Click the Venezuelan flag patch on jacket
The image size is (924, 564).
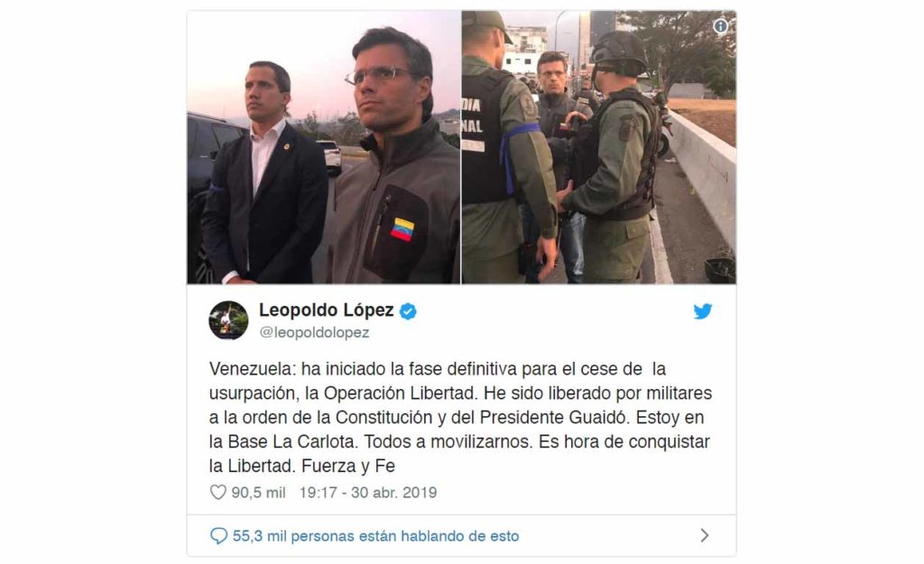(402, 229)
